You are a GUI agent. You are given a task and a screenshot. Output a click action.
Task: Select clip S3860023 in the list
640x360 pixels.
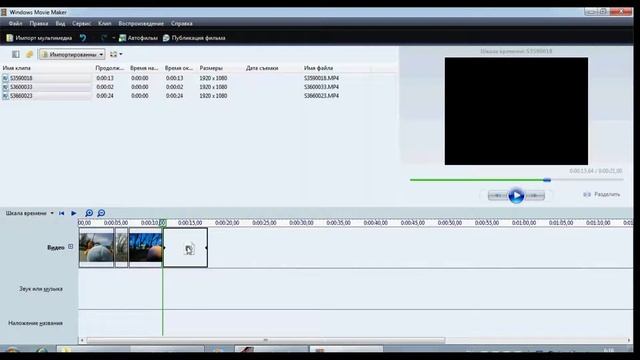coord(21,96)
